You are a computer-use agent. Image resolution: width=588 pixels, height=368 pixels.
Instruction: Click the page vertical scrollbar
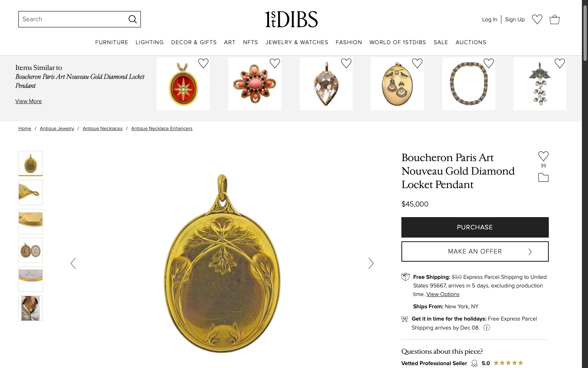(585, 184)
